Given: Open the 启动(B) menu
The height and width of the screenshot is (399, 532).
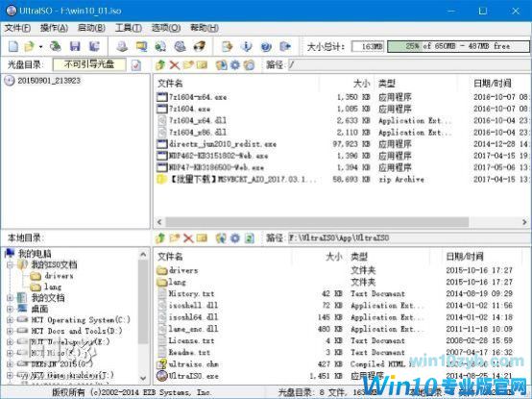Looking at the screenshot, I should coord(91,28).
